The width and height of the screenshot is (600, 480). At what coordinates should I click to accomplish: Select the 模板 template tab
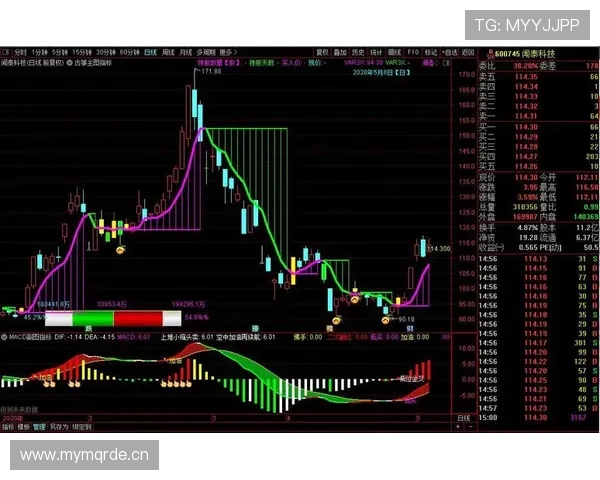23,426
